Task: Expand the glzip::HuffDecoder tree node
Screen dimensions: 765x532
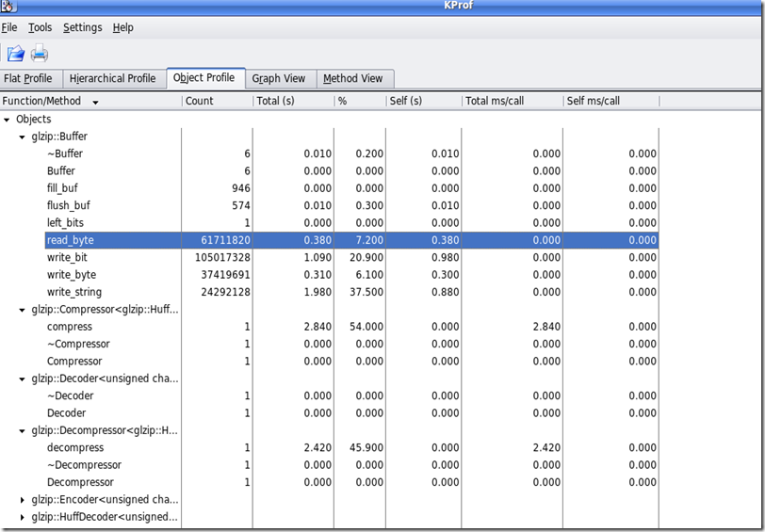Action: (23, 517)
